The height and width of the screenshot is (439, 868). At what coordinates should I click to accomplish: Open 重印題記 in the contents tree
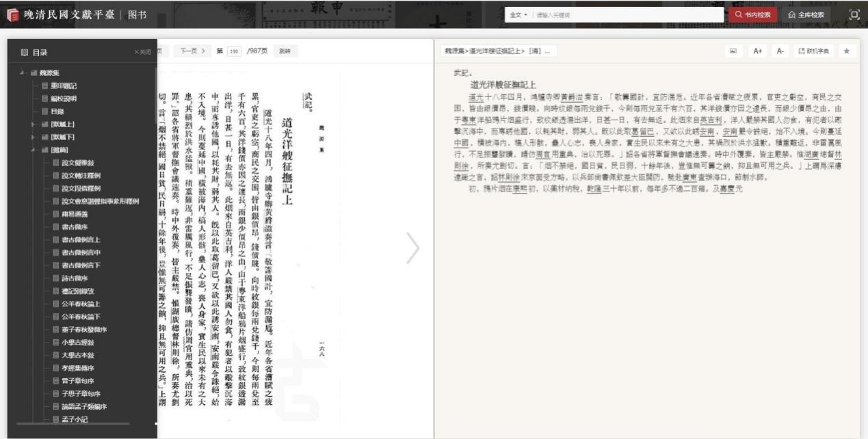coord(64,85)
